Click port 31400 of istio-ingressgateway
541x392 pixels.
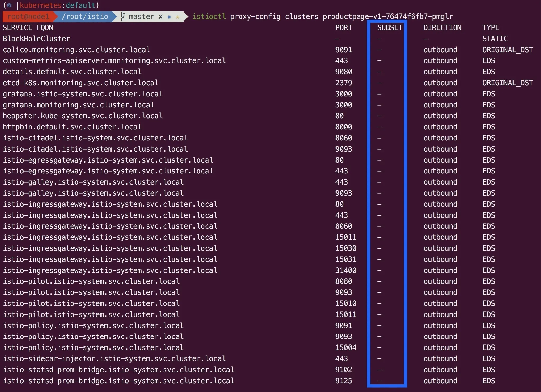[x=346, y=270]
